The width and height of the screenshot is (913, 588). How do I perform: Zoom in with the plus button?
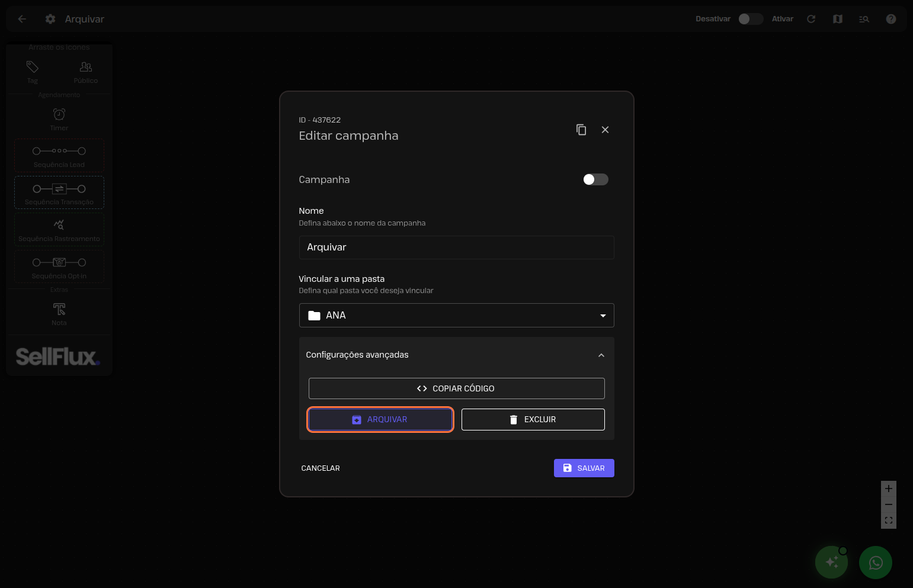click(888, 489)
